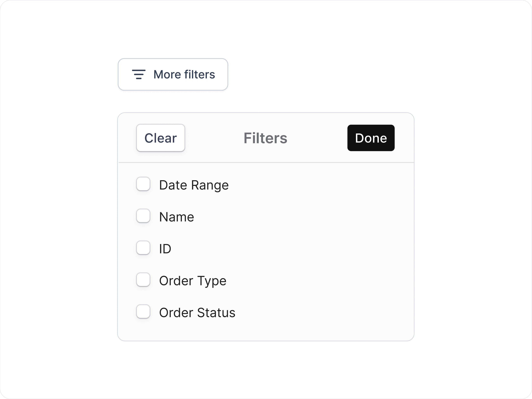Click the Clear button to reset filters
This screenshot has height=399, width=532.
coord(160,138)
